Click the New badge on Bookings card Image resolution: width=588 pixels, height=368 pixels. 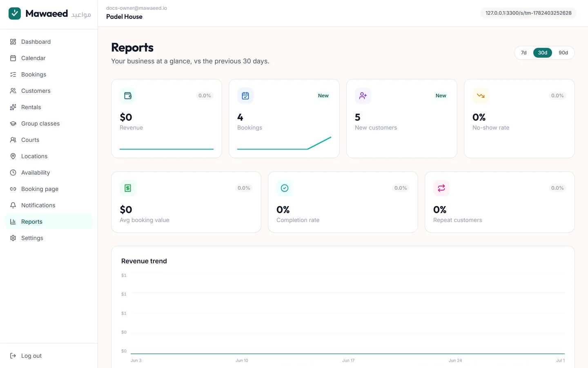click(x=323, y=96)
